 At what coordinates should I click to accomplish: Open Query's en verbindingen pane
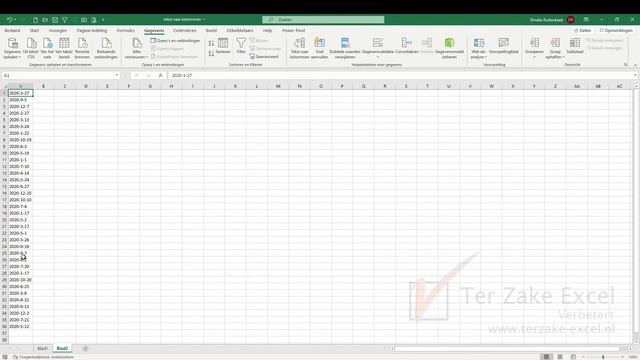click(175, 41)
